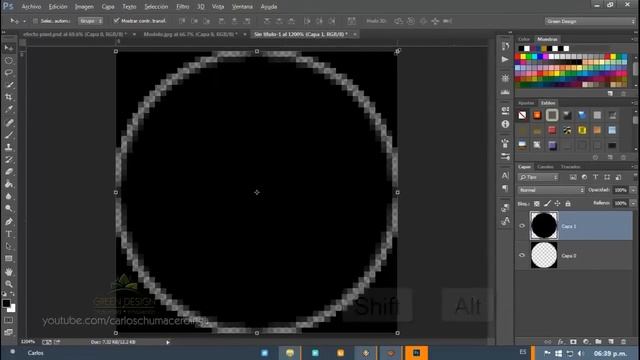Select the Horizontal Type tool
The height and width of the screenshot is (360, 640).
[x=9, y=234]
